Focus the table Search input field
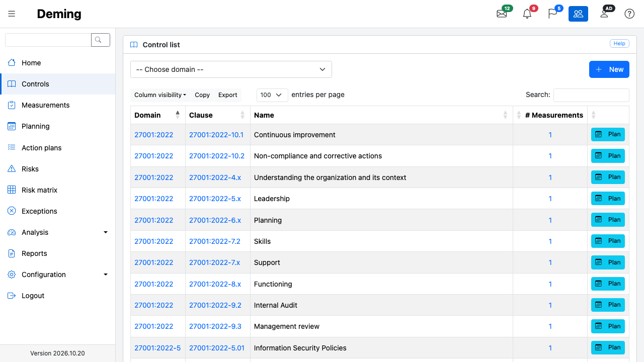Screen dimensions: 644x362 click(591, 95)
